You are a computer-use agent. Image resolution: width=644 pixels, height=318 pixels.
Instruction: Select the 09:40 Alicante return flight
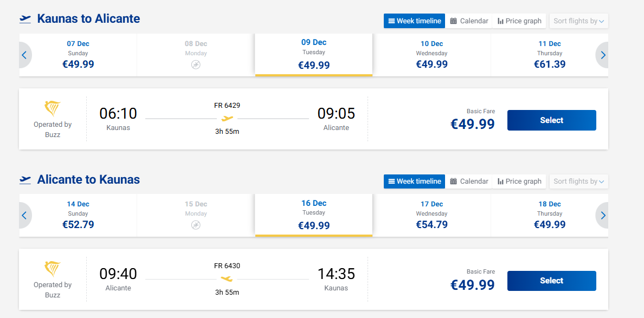[552, 281]
